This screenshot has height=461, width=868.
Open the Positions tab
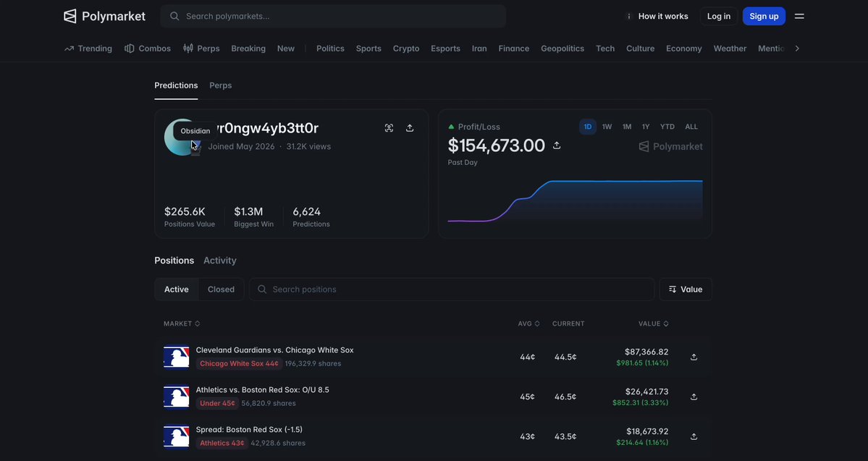coord(174,261)
